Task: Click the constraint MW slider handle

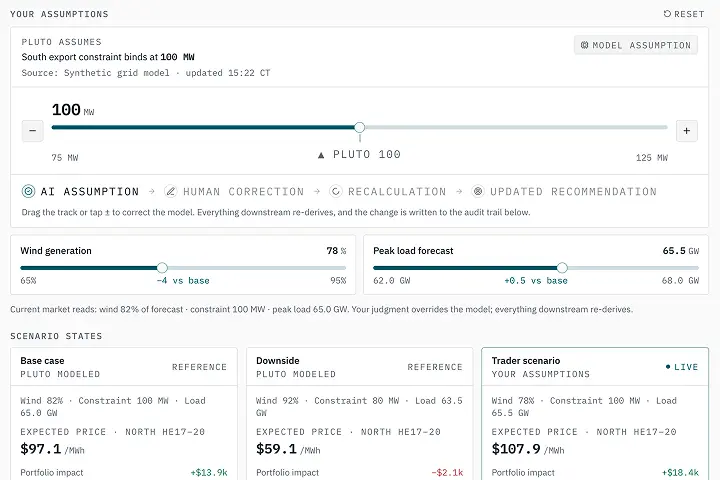Action: pyautogui.click(x=360, y=127)
